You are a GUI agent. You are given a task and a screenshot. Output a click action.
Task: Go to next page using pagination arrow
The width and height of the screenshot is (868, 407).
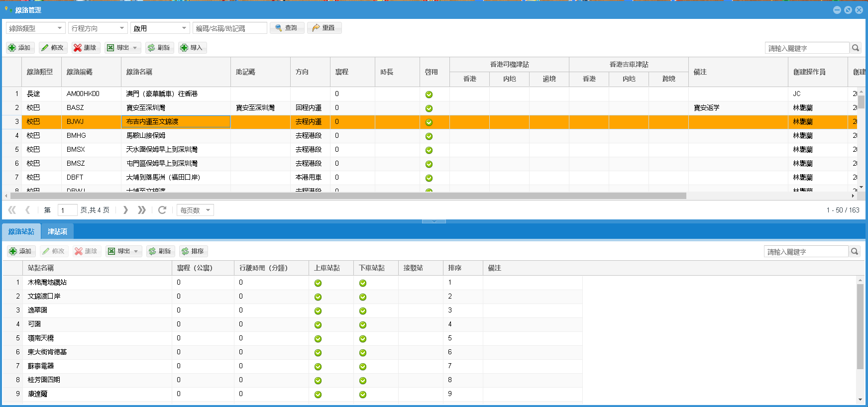125,210
